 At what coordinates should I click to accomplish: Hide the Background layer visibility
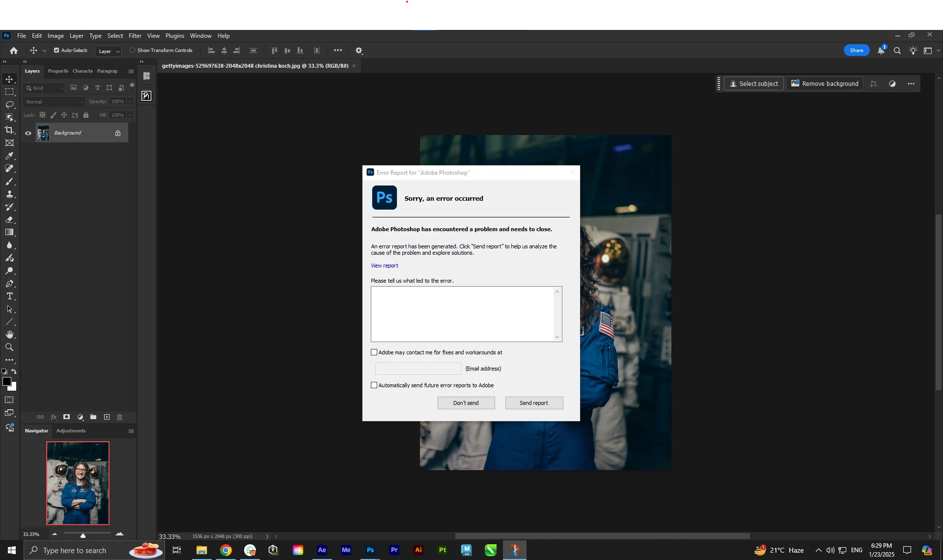pyautogui.click(x=28, y=133)
